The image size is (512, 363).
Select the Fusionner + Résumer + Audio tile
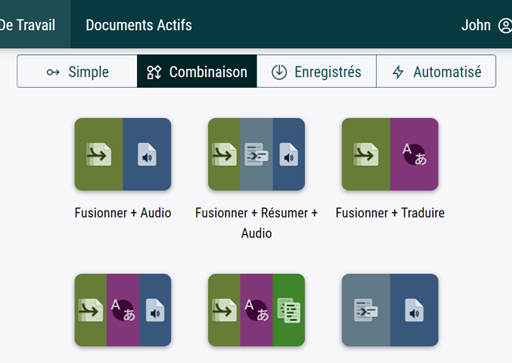pos(256,154)
